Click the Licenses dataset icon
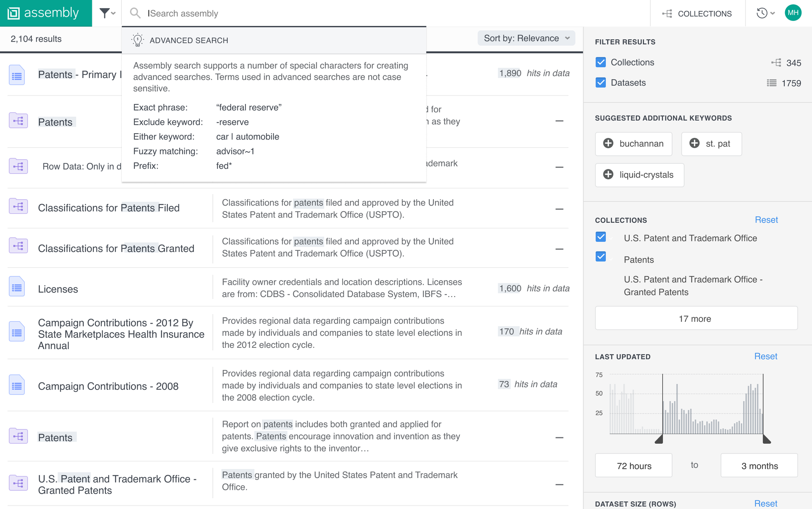This screenshot has height=509, width=812. tap(17, 287)
